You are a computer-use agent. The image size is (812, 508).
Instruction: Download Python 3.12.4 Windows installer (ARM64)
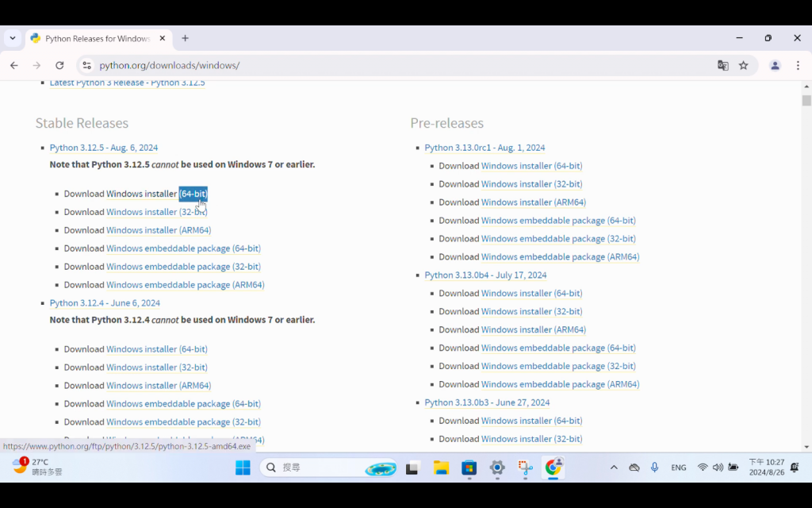coord(159,385)
